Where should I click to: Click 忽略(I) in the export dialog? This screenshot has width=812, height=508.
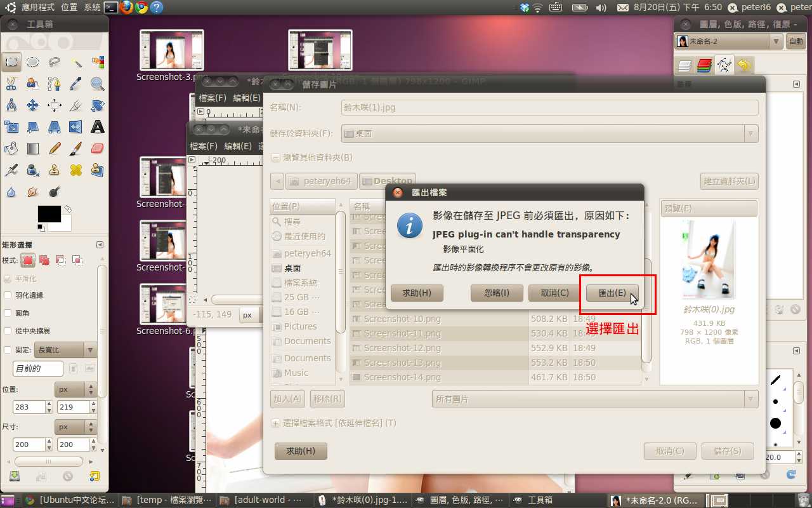[497, 293]
